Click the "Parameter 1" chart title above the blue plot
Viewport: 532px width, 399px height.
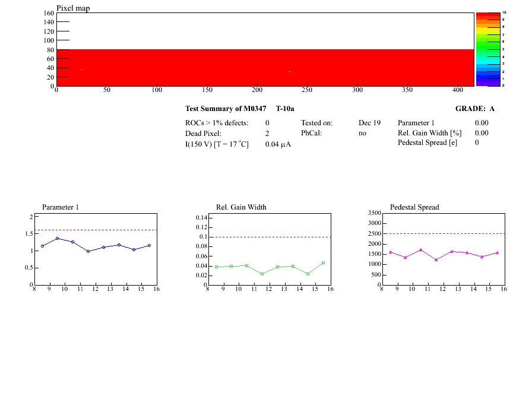60,207
